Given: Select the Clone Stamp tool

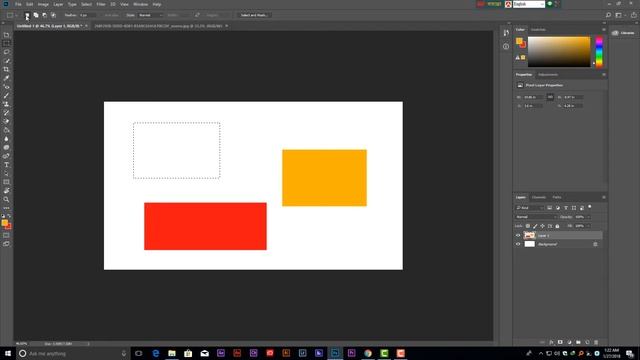Looking at the screenshot, I should pos(6,104).
